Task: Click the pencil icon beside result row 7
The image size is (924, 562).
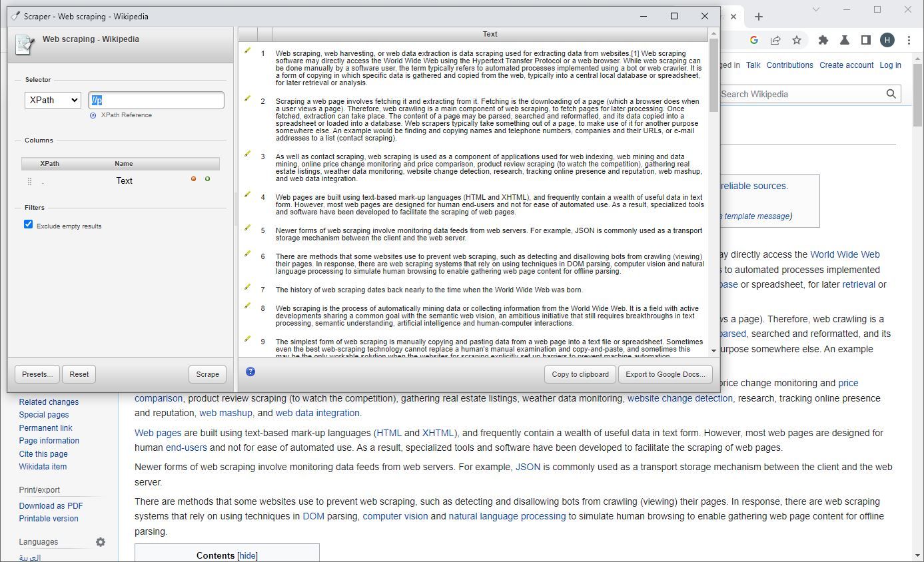Action: (x=247, y=287)
